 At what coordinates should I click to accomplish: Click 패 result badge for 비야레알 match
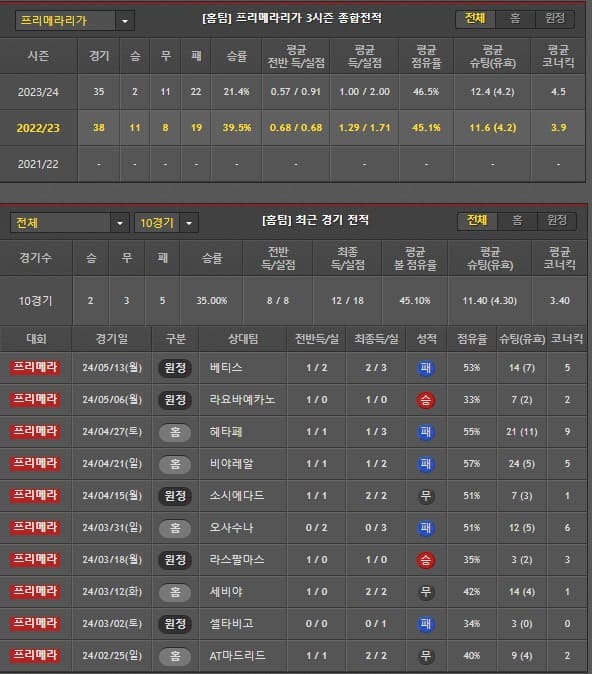point(426,464)
